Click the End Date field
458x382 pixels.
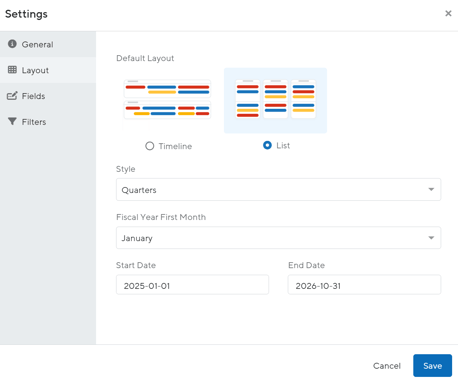click(x=364, y=285)
